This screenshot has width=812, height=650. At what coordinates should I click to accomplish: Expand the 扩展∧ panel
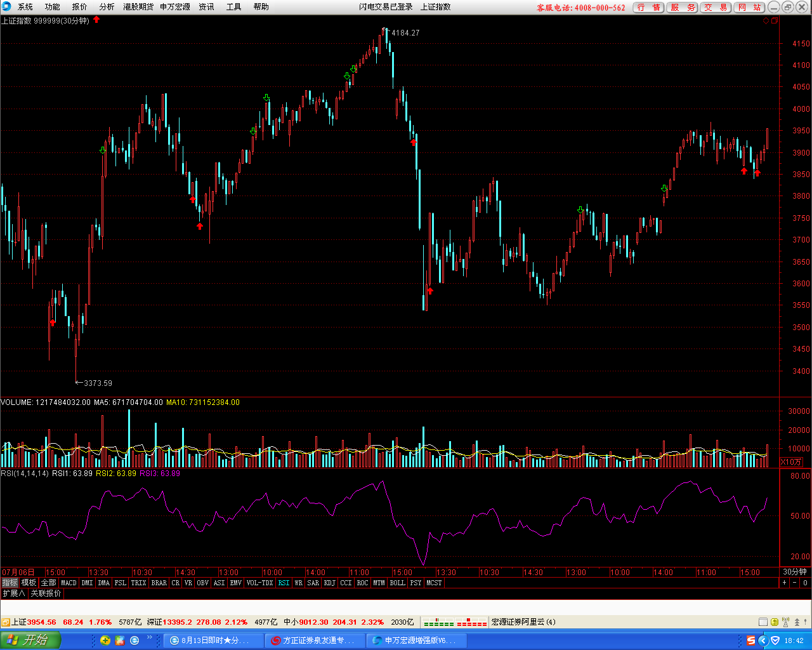click(13, 594)
